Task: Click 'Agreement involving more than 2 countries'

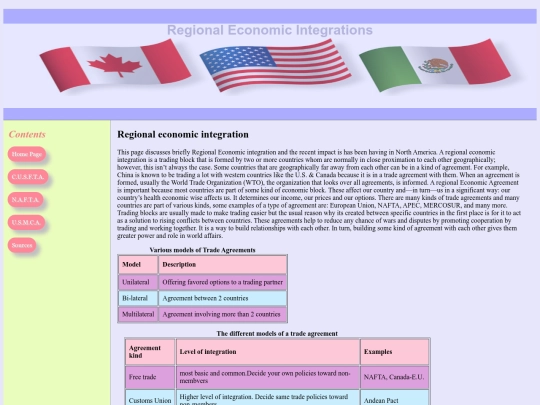Action: tap(222, 314)
